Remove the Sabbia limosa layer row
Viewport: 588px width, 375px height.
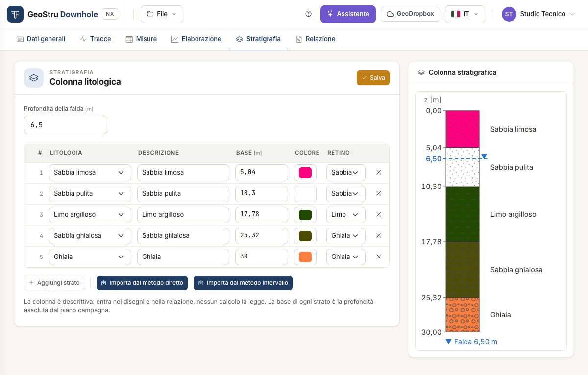[x=379, y=172]
